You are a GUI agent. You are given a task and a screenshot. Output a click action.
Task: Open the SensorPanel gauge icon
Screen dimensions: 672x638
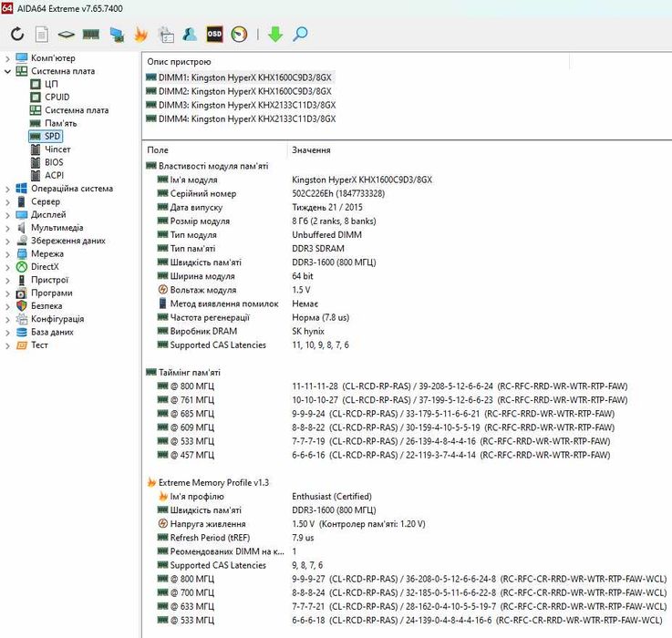[239, 35]
